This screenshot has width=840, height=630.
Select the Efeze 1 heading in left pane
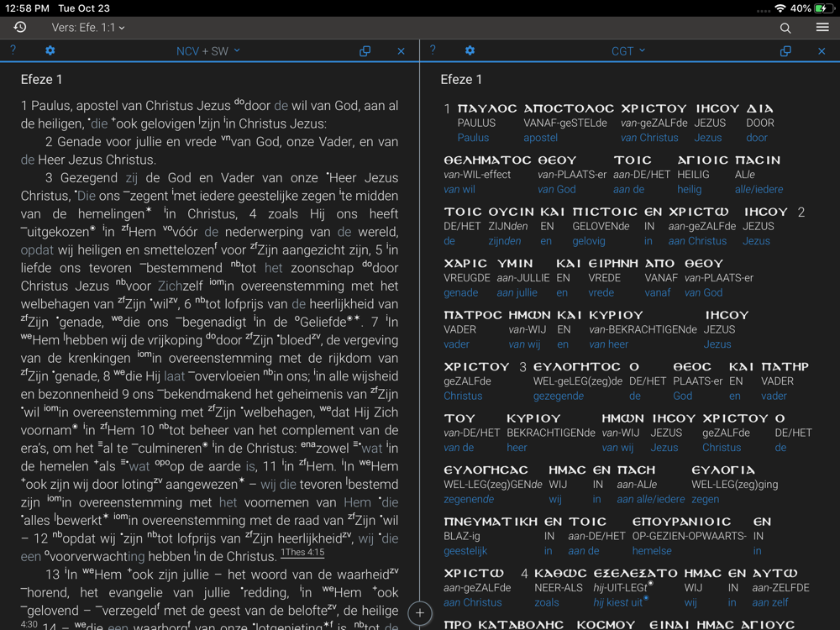click(x=41, y=80)
